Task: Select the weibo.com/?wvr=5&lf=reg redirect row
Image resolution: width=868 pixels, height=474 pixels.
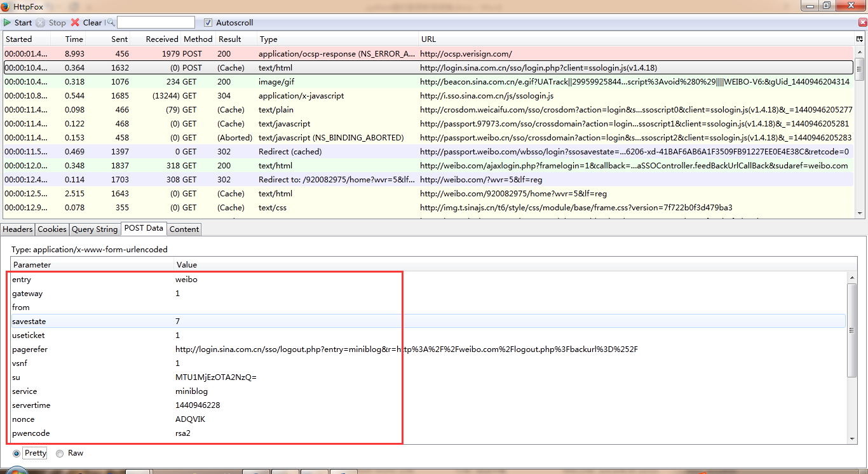Action: pos(428,179)
